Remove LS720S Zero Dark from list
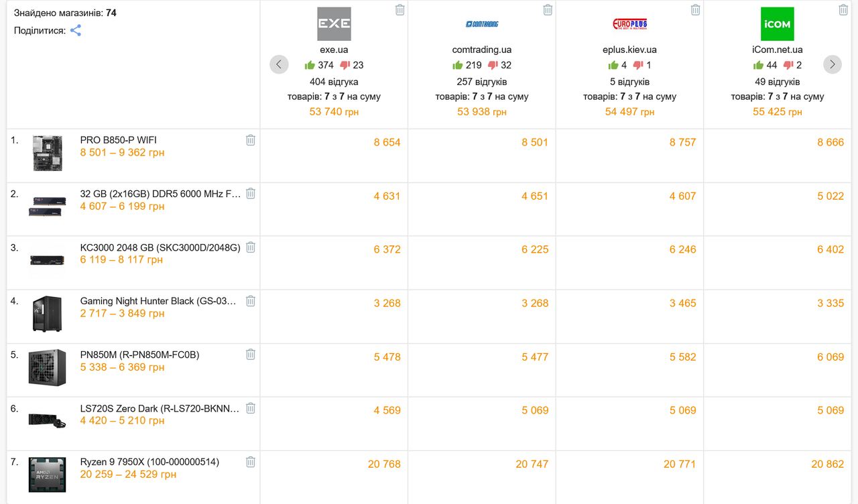This screenshot has width=858, height=504. coord(251,407)
